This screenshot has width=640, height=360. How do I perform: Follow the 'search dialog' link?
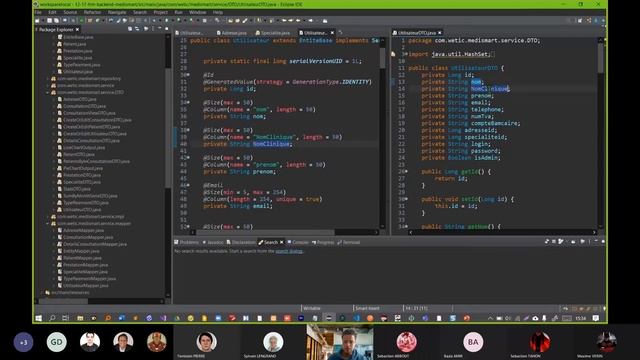(289, 251)
